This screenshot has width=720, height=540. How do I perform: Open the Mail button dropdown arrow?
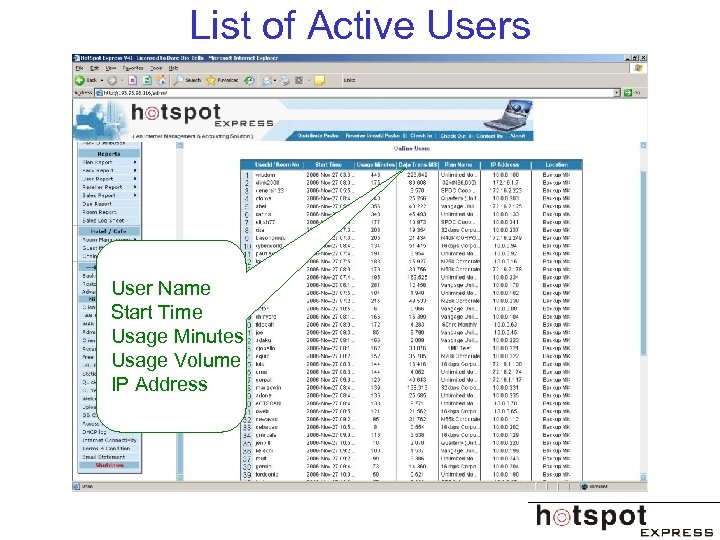(x=275, y=80)
